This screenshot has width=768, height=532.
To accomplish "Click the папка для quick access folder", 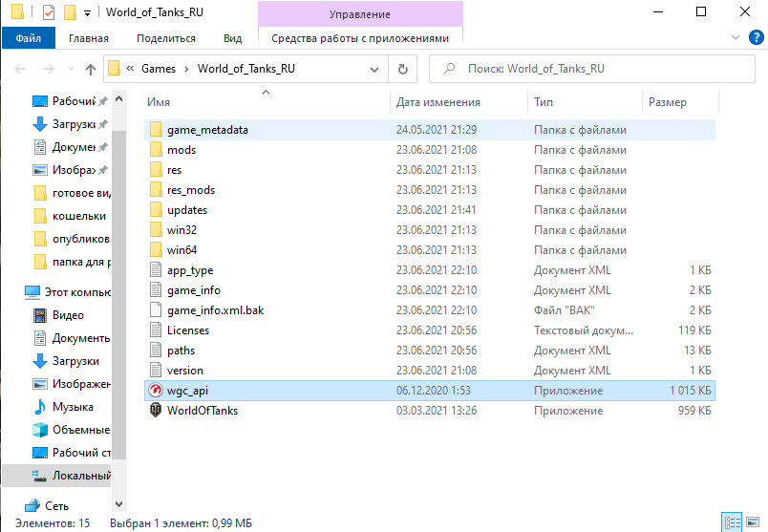I will [x=73, y=262].
